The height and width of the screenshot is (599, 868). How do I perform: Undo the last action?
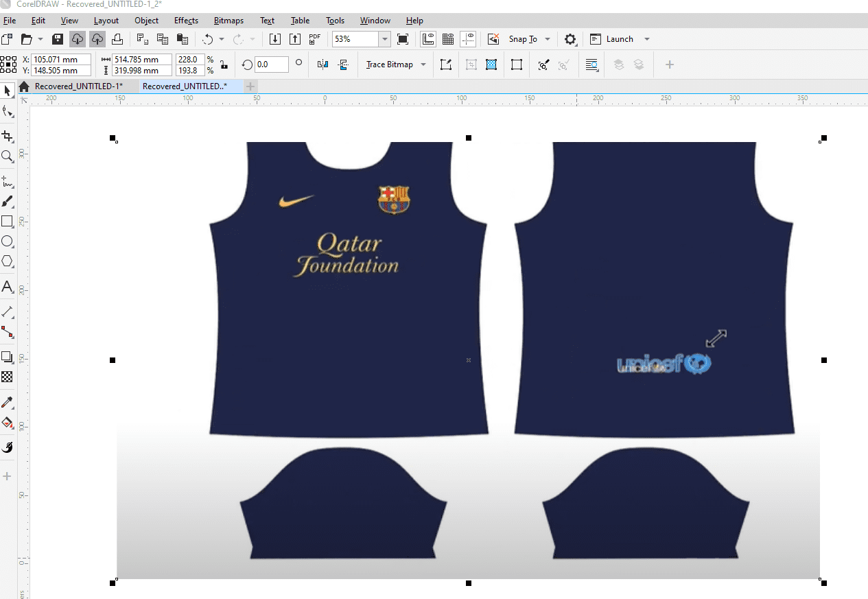(208, 39)
